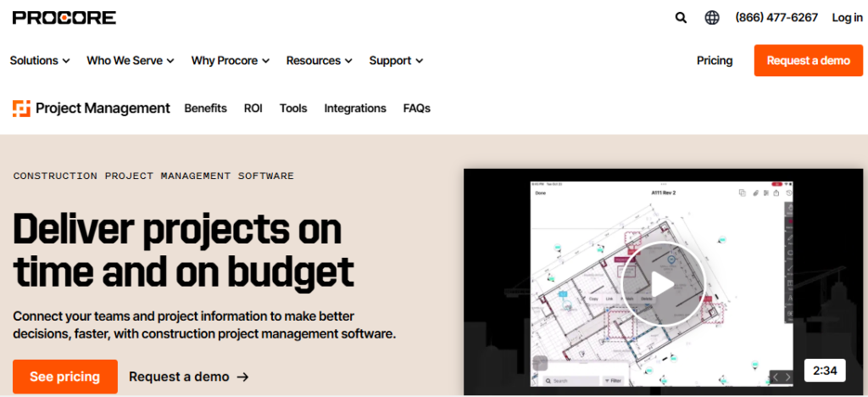Click the Project Management orange logo icon

click(21, 109)
